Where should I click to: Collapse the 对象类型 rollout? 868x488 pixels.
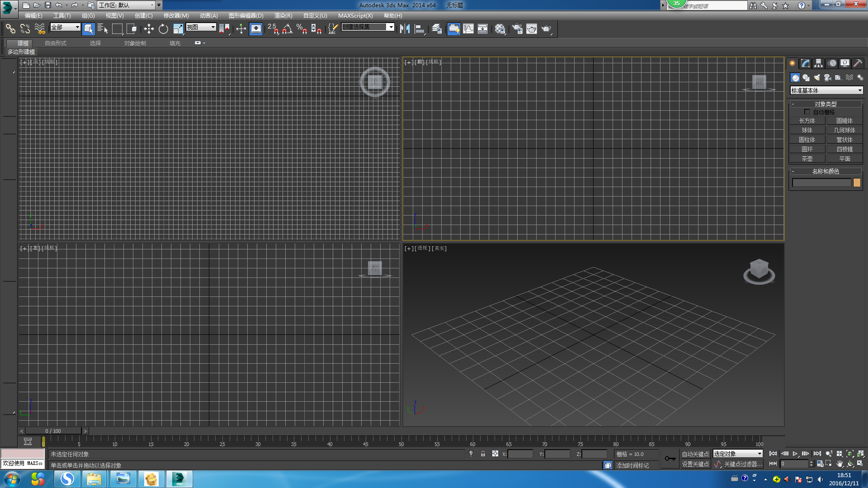click(x=826, y=104)
